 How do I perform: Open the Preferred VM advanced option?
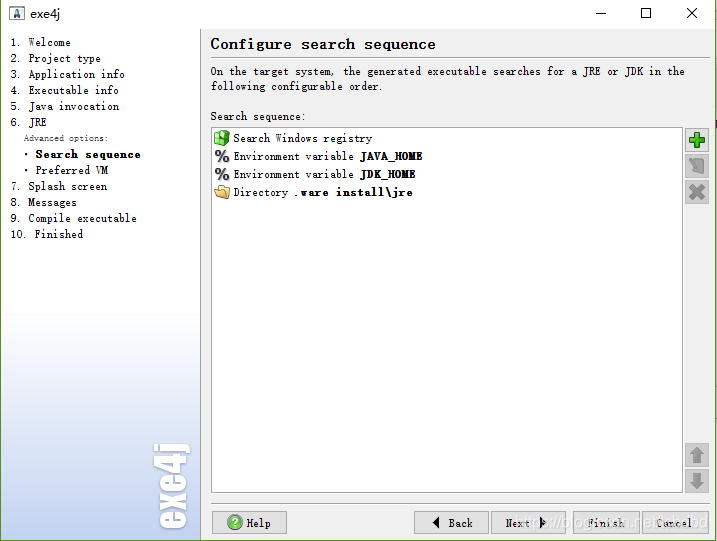72,170
